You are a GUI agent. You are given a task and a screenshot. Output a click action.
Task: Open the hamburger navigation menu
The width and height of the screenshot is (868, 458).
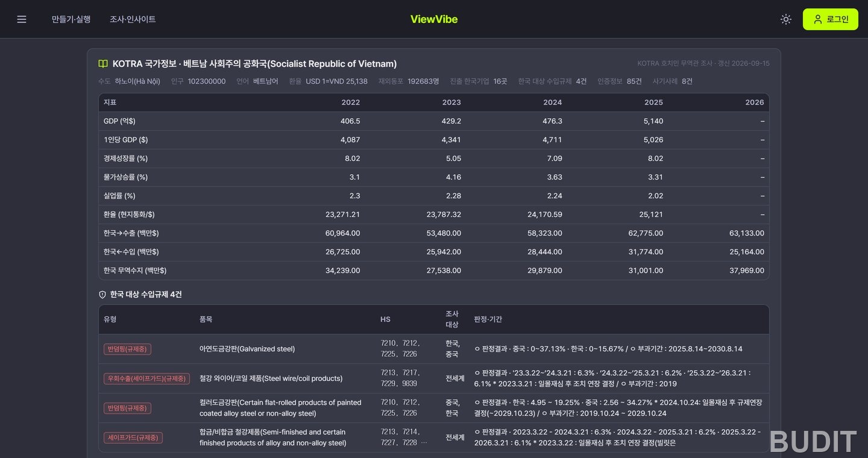click(22, 19)
